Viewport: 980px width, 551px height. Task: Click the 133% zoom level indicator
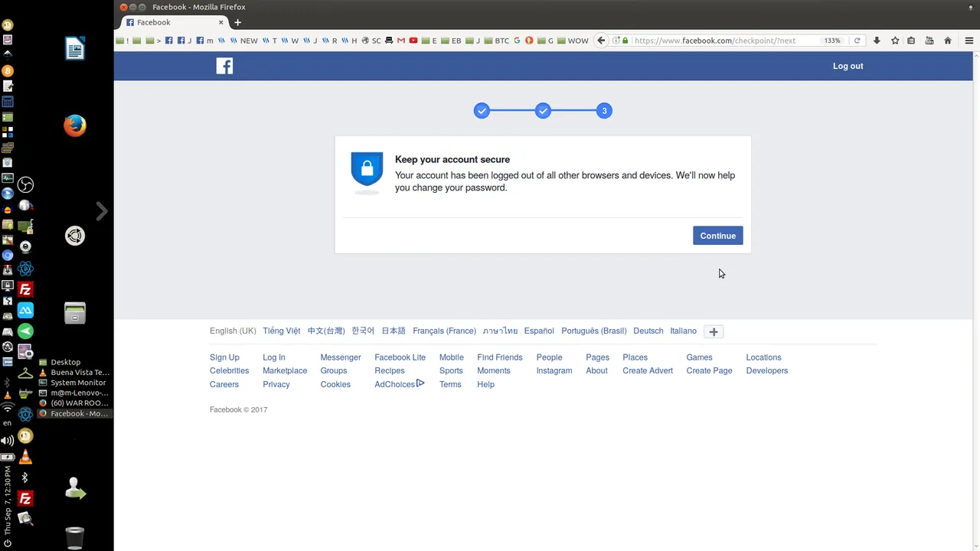832,41
